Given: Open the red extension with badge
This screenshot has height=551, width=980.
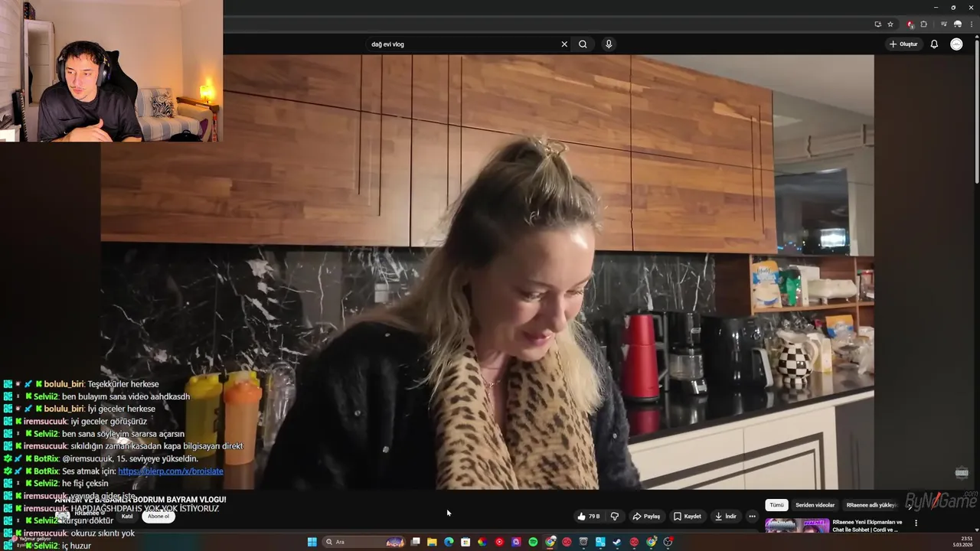Looking at the screenshot, I should point(910,24).
